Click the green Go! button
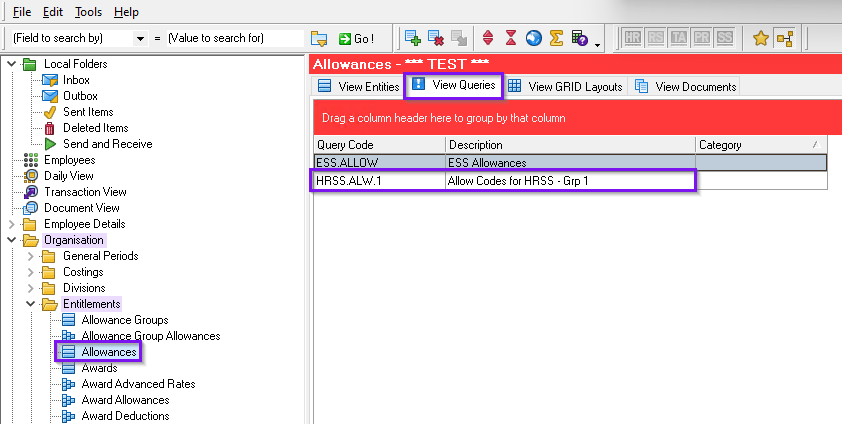Screen dimensions: 842x424 coord(356,38)
